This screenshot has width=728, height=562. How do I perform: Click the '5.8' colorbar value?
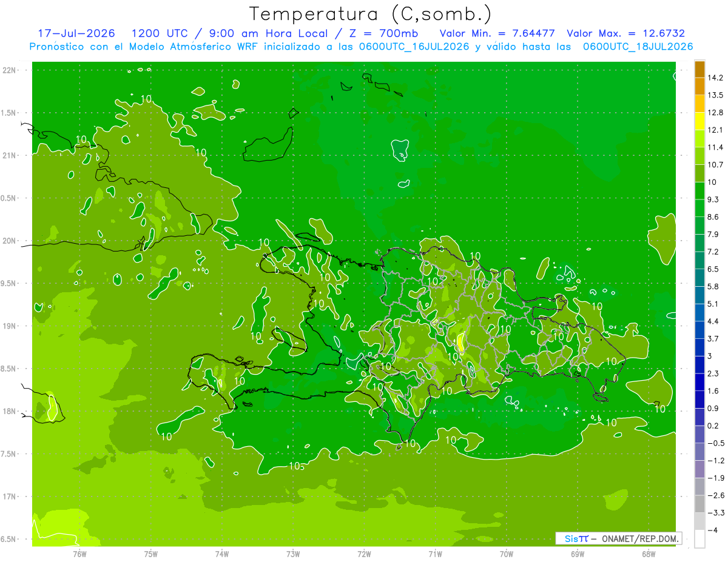pyautogui.click(x=714, y=286)
